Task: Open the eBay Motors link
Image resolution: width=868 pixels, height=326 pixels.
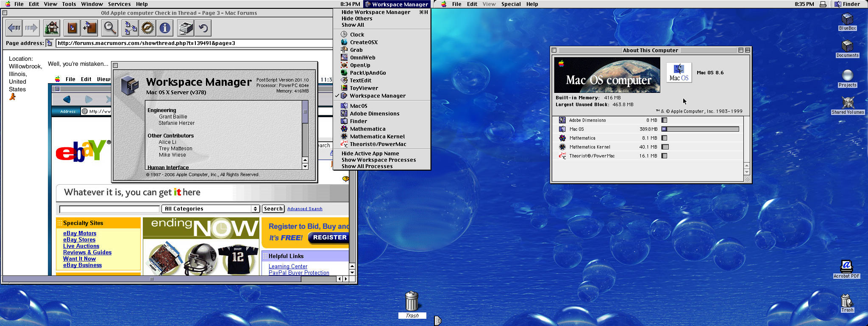Action: coord(80,233)
